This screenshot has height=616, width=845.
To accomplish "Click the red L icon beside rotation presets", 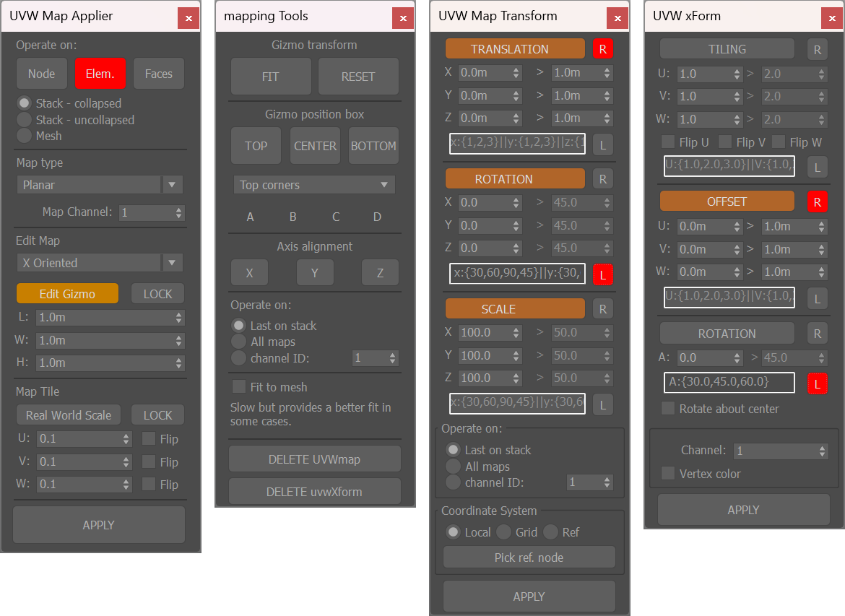I will 603,273.
